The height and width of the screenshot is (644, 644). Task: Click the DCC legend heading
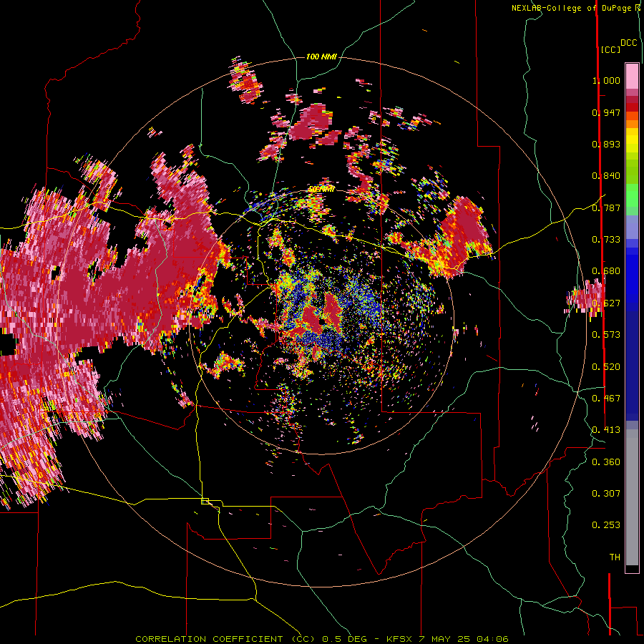(629, 43)
